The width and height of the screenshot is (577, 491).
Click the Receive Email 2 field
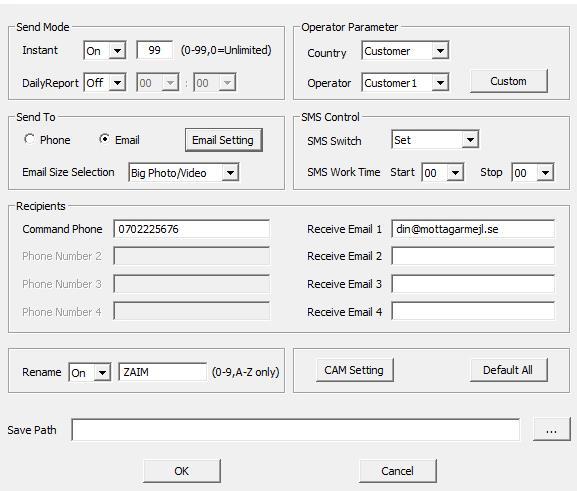(473, 256)
